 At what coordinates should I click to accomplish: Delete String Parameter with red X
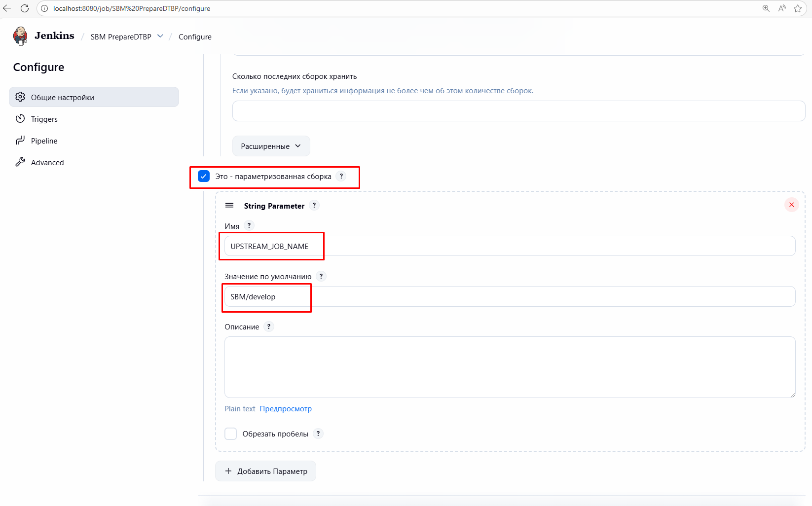[x=791, y=205]
